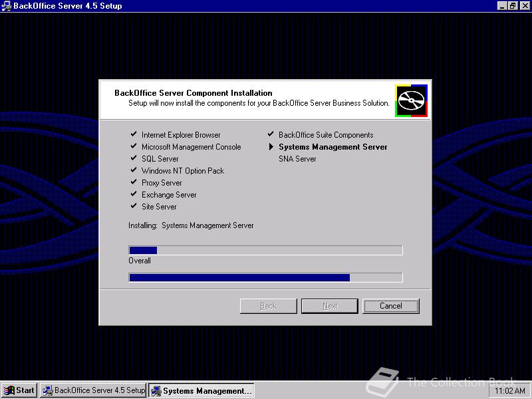Click the "Microsoft Management Console" list entry

192,147
